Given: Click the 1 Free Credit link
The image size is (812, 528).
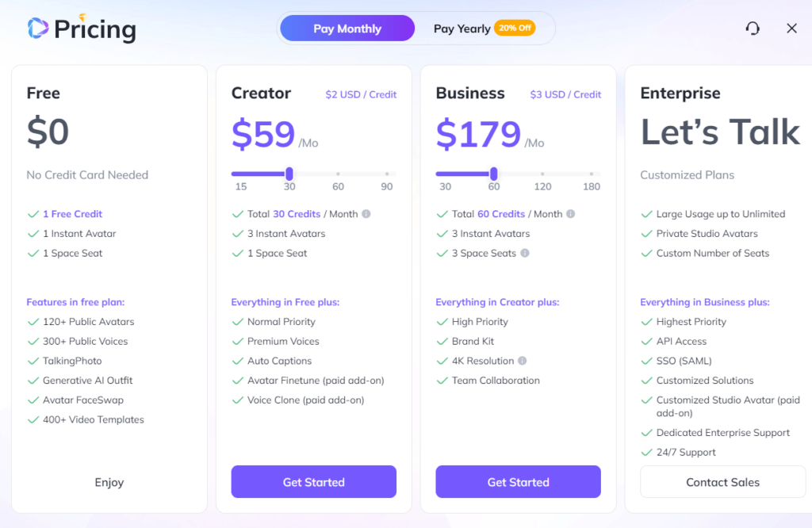Looking at the screenshot, I should click(x=72, y=214).
